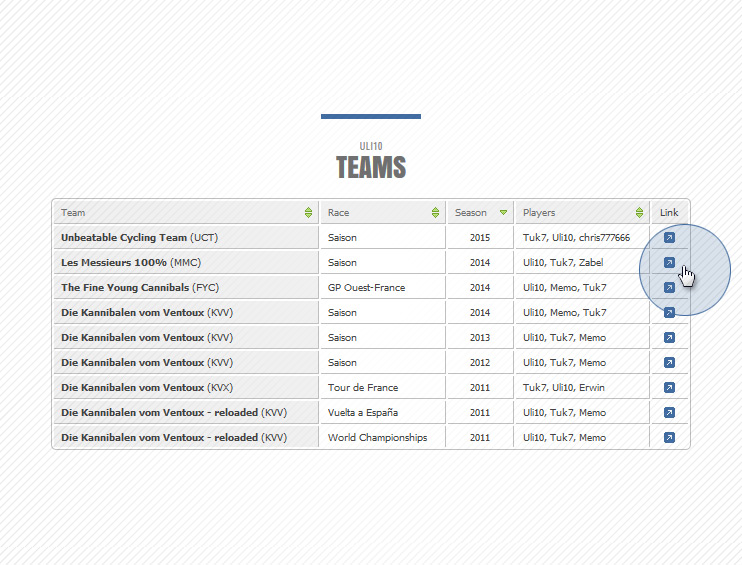
Task: Open link icon for World Championships row
Action: [669, 438]
